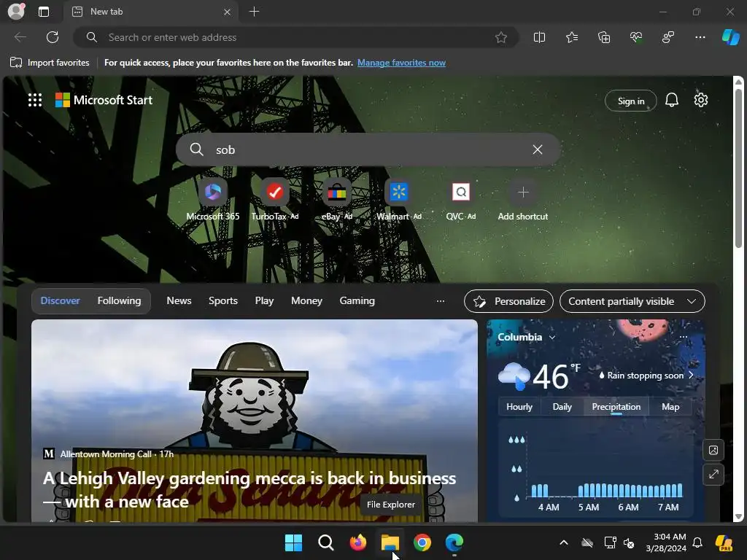Image resolution: width=747 pixels, height=560 pixels.
Task: Click the search box containing sob
Action: 368,149
